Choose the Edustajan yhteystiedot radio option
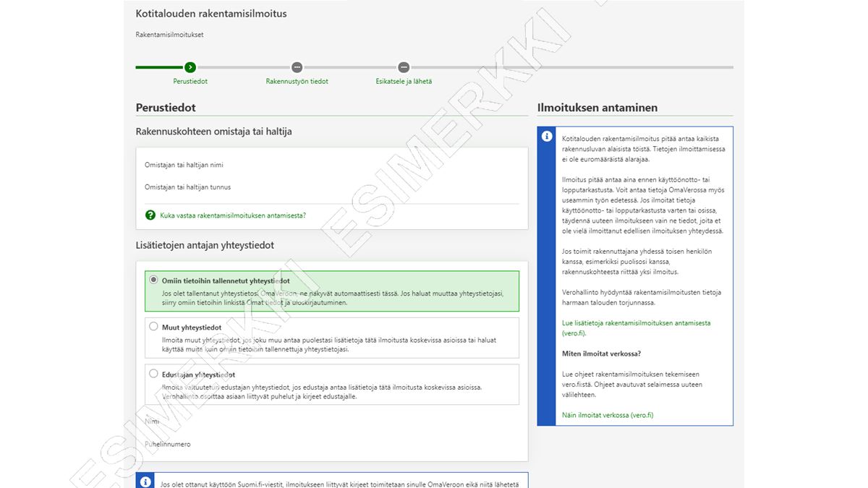 point(153,374)
